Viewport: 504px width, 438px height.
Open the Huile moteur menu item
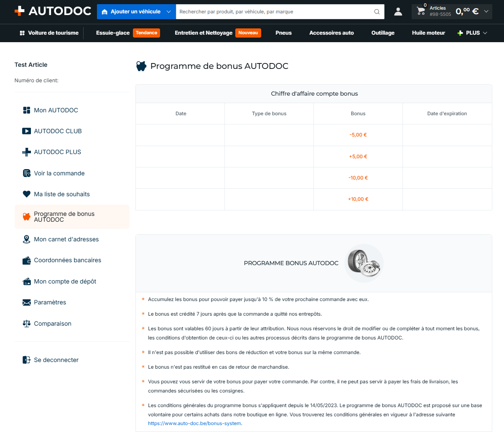click(428, 33)
